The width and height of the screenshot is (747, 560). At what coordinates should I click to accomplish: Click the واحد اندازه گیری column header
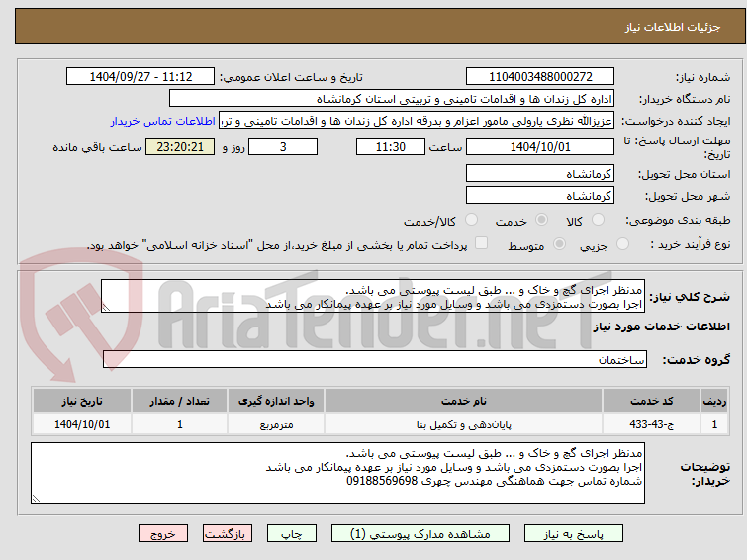pos(276,401)
